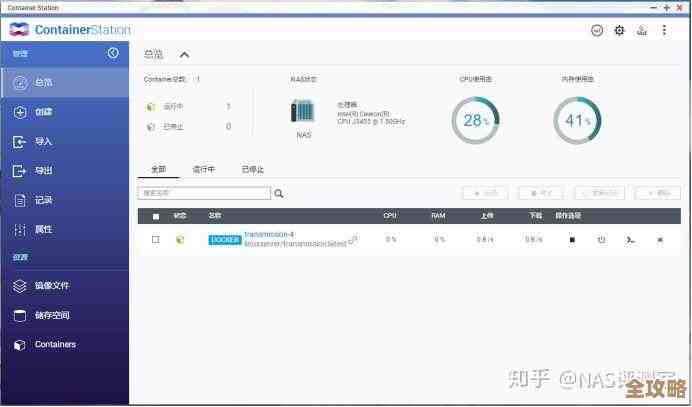Click the 重新启动 restart toolbar button

(600, 193)
